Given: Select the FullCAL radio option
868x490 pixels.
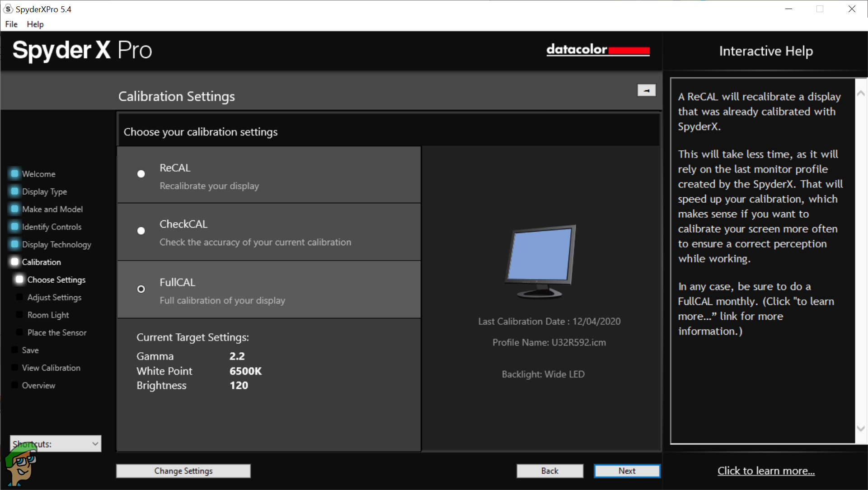Looking at the screenshot, I should 141,289.
